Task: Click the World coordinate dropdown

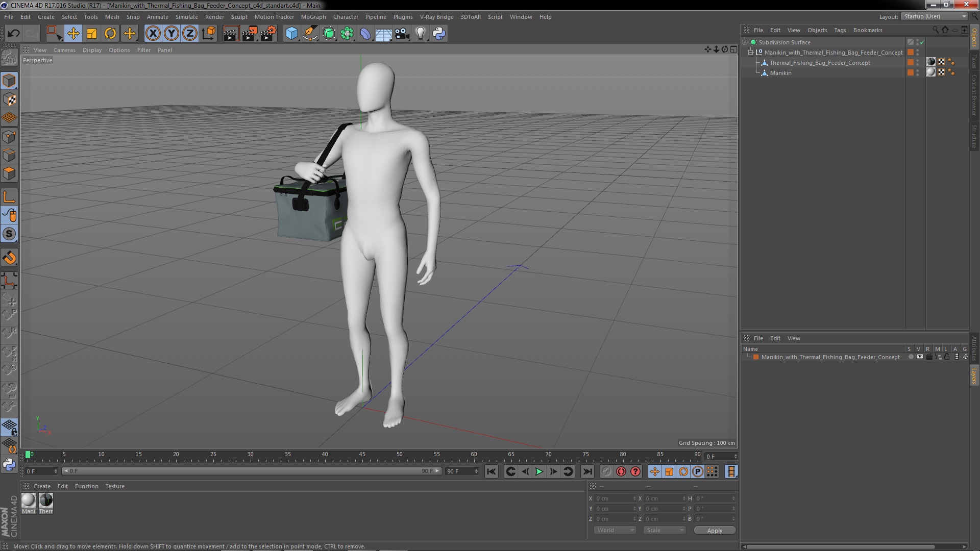Action: [x=615, y=530]
